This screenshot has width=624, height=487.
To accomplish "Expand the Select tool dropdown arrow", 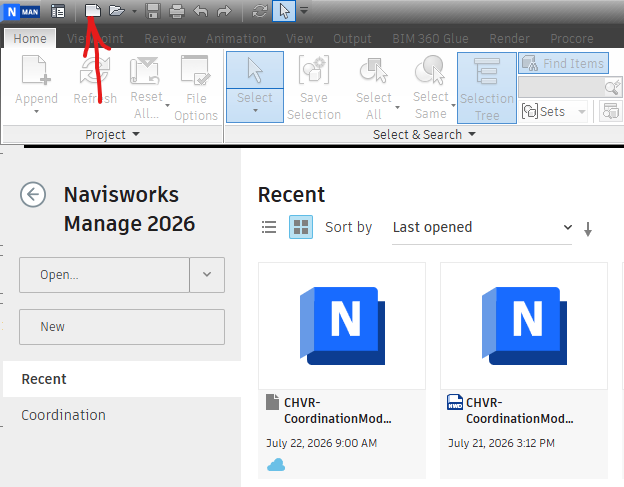I will tap(255, 110).
